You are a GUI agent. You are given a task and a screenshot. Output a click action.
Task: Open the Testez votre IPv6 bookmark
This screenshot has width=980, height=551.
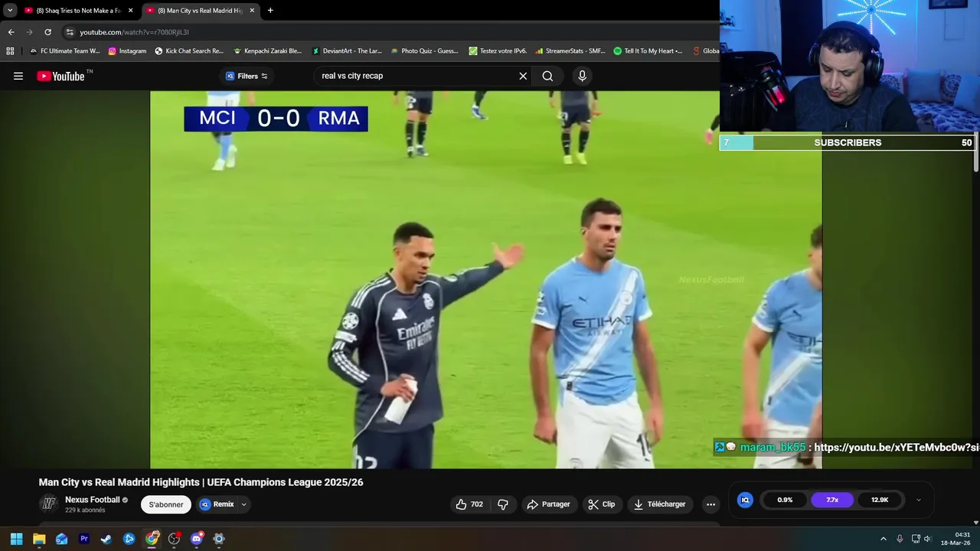[x=498, y=51]
